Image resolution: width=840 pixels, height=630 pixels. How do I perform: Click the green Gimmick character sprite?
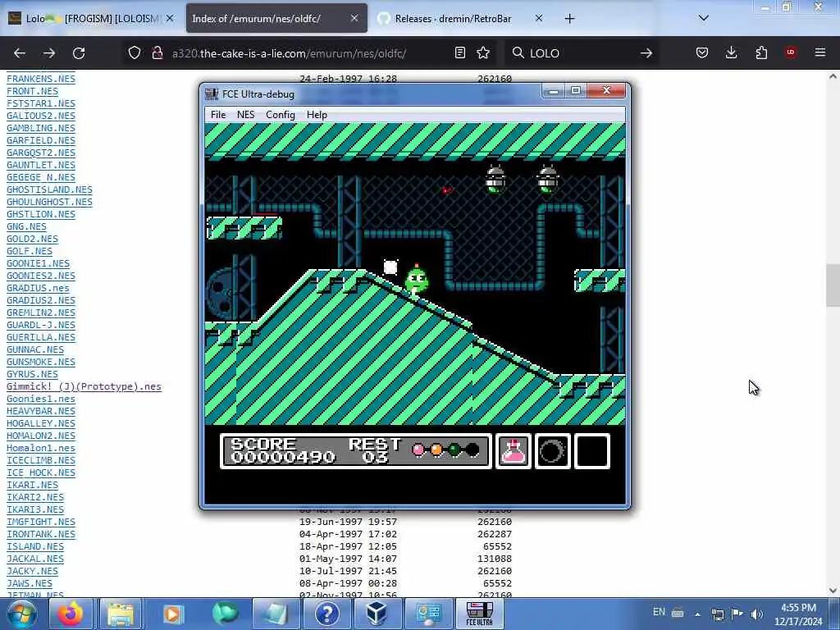pos(416,278)
